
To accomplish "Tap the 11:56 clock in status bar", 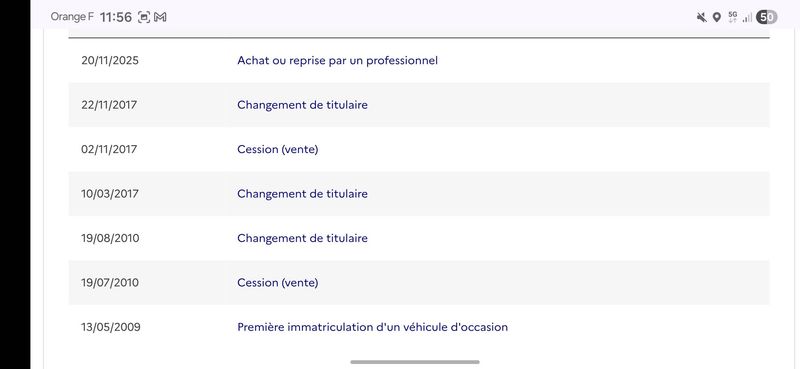I will pyautogui.click(x=116, y=17).
